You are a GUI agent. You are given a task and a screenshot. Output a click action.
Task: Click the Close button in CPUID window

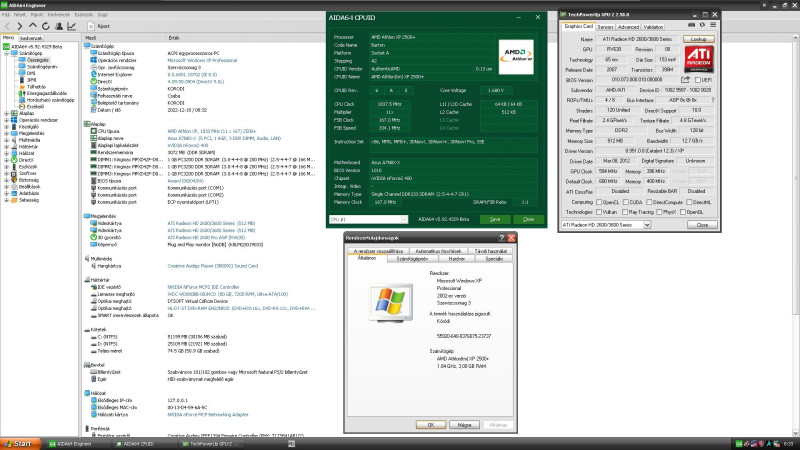coord(528,219)
